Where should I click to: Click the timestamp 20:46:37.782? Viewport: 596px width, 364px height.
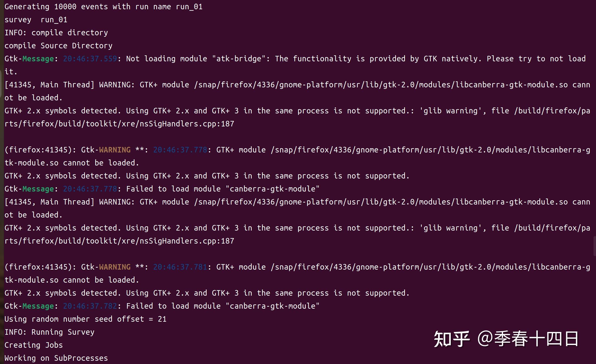pyautogui.click(x=90, y=306)
